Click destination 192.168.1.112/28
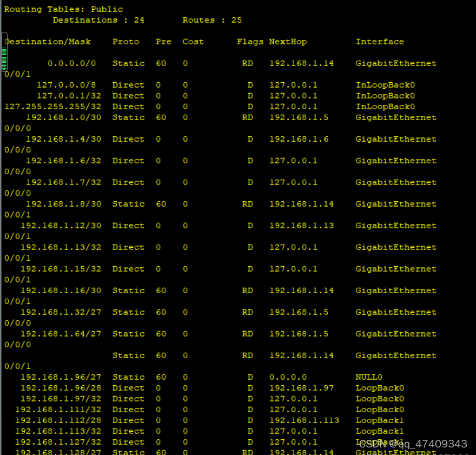Screen dimensions: 476x455 click(58, 420)
